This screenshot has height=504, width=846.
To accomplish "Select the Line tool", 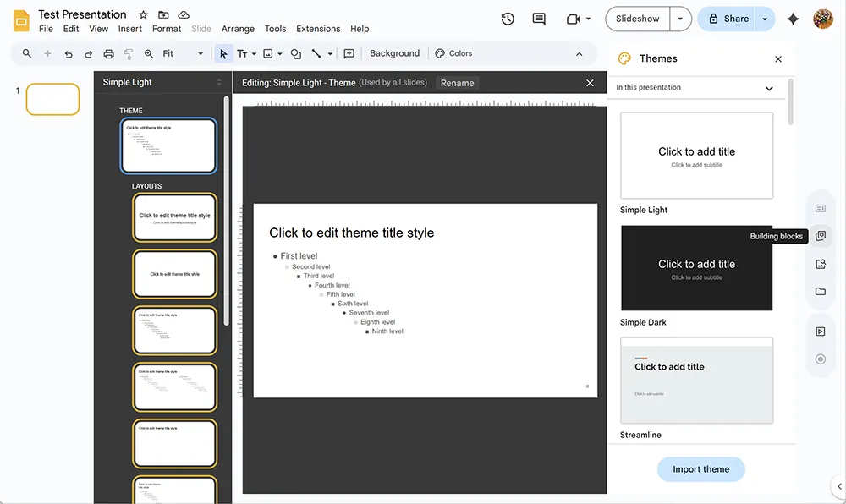I will (x=316, y=53).
